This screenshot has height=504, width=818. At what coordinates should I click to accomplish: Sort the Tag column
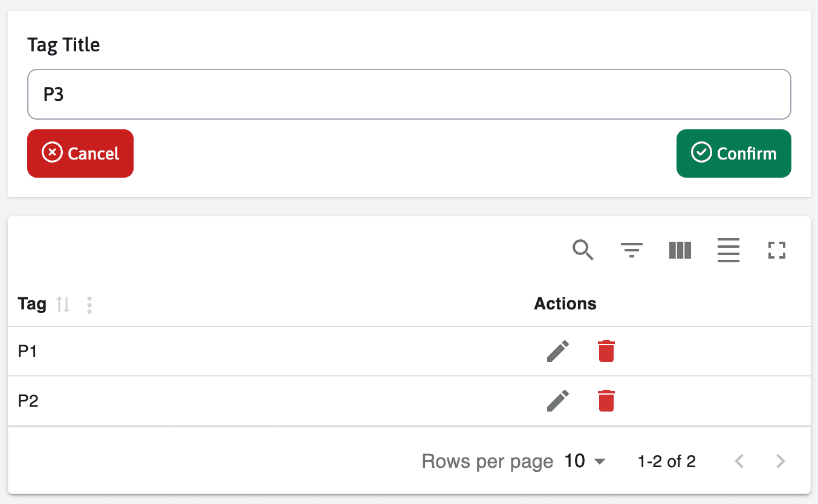click(63, 304)
